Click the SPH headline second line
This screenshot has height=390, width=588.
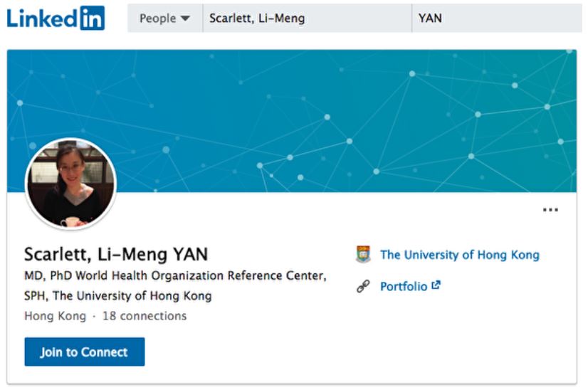(x=117, y=296)
